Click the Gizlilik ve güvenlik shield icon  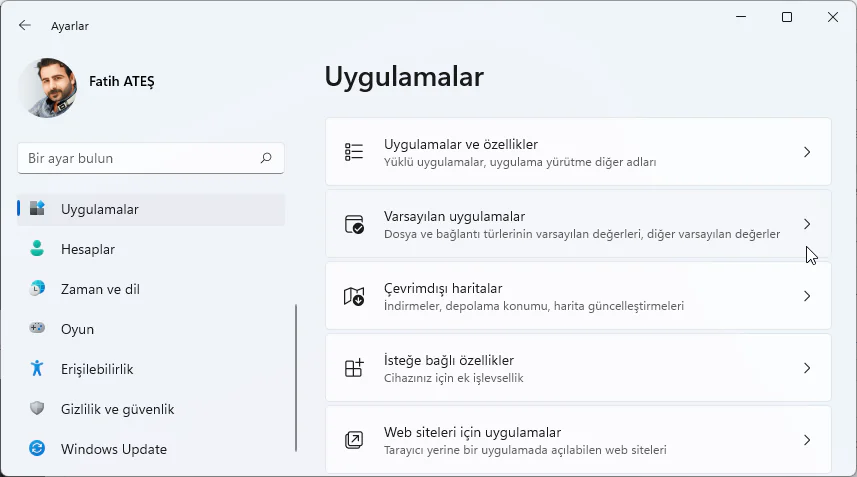click(x=37, y=409)
